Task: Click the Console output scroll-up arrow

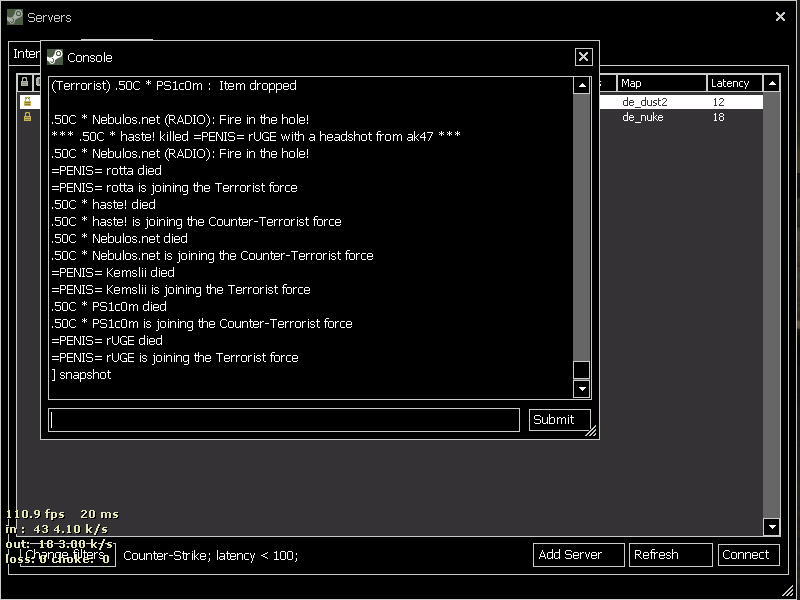Action: coord(582,86)
